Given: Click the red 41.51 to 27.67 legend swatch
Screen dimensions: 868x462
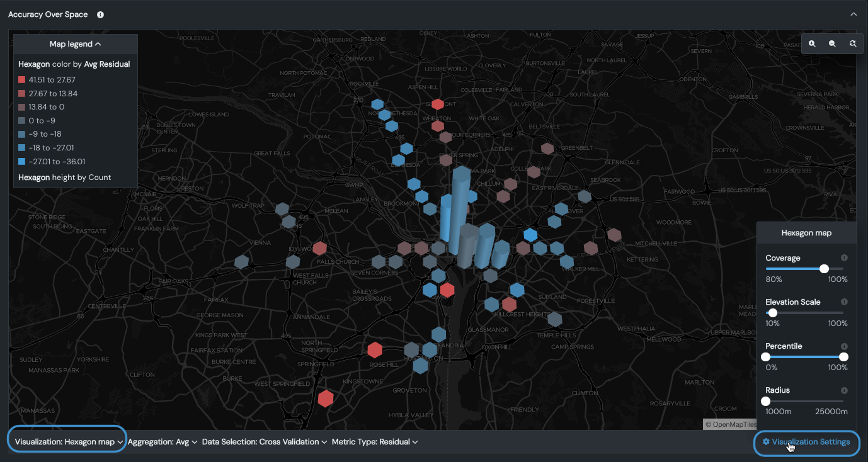Looking at the screenshot, I should click(22, 80).
